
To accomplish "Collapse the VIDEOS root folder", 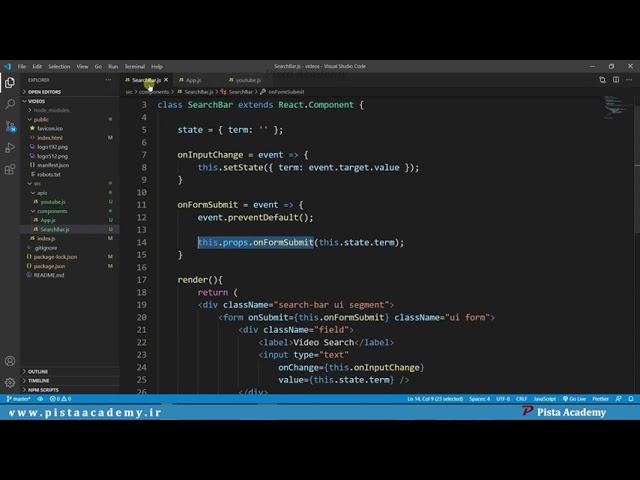I will tap(69, 101).
